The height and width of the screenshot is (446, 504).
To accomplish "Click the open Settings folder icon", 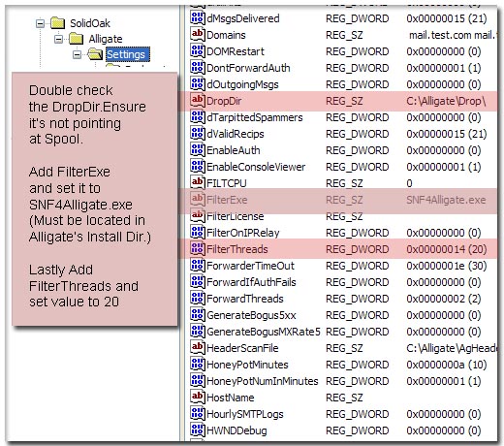I will (95, 54).
